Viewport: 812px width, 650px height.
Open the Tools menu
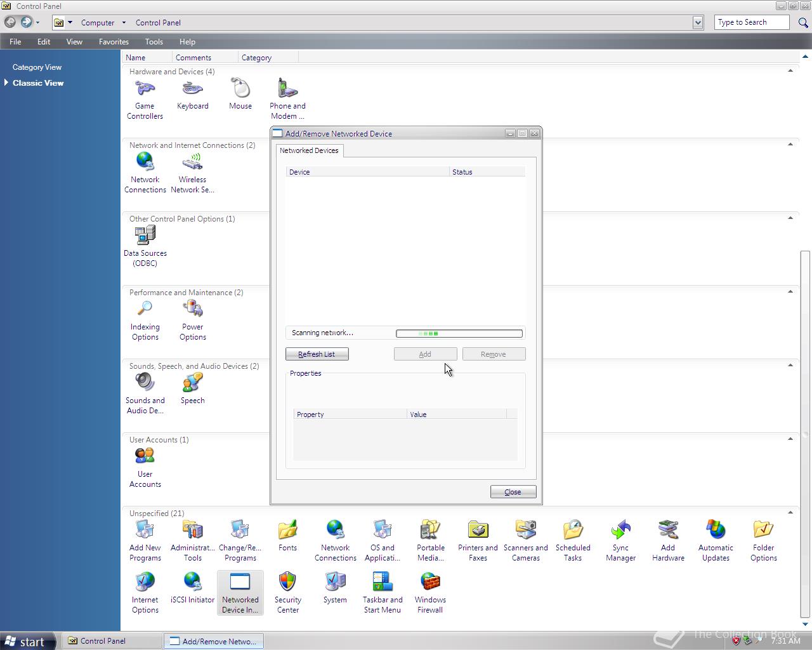pos(154,41)
